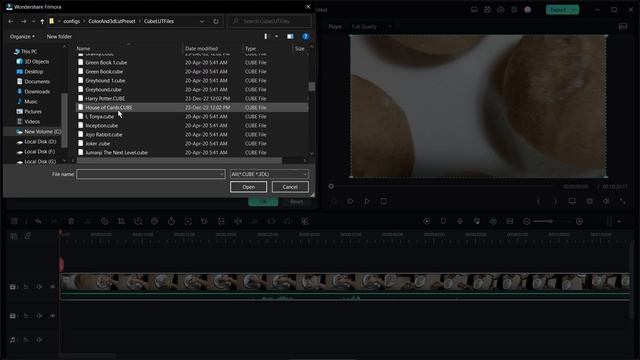
Task: Hide the video track containing the clip
Action: pos(53,287)
